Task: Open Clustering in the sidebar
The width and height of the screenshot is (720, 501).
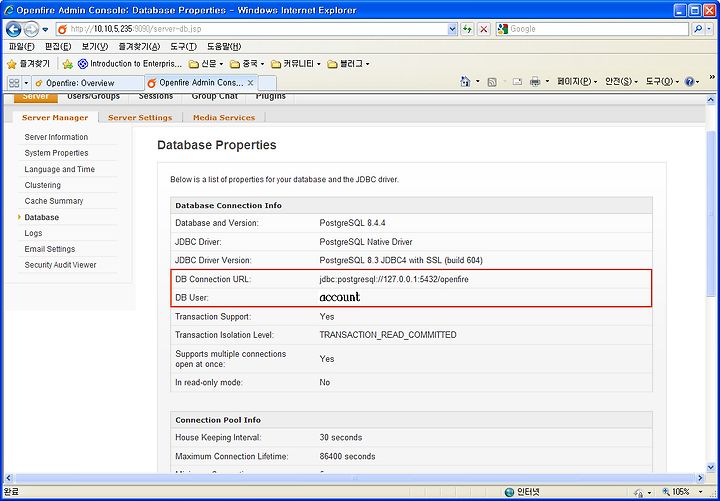Action: click(x=42, y=185)
